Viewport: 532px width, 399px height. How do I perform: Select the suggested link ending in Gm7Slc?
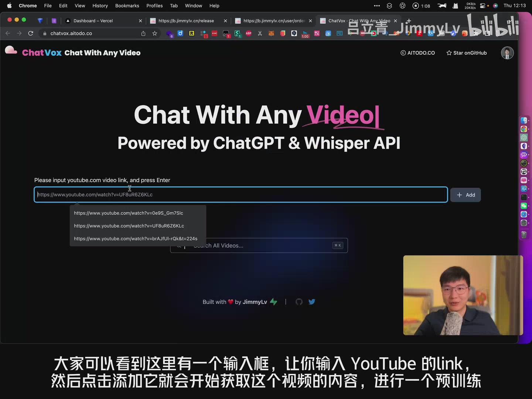(x=129, y=213)
